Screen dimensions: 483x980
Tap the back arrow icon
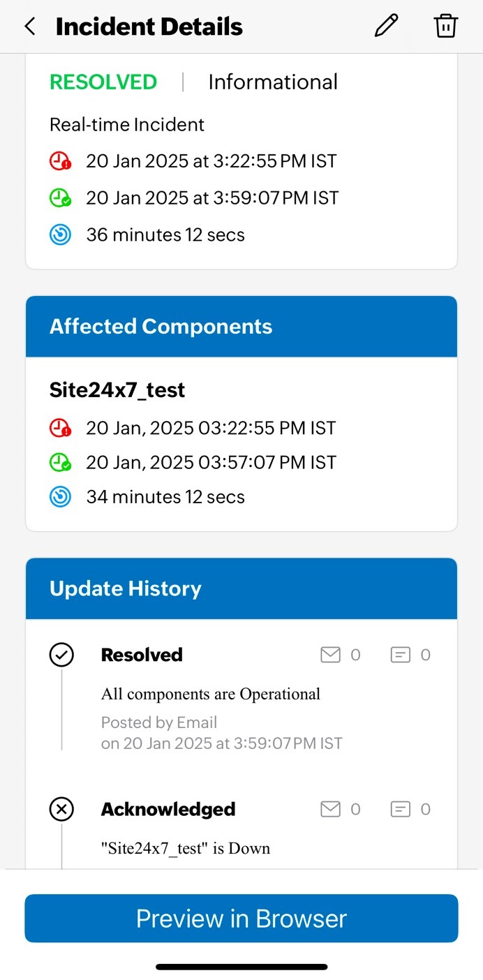coord(29,27)
